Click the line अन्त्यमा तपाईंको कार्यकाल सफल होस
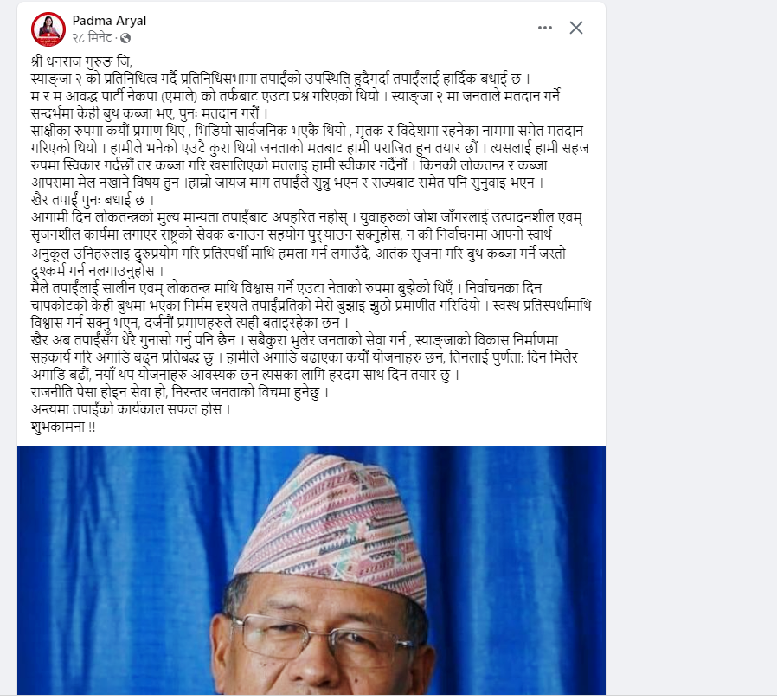 [x=131, y=409]
